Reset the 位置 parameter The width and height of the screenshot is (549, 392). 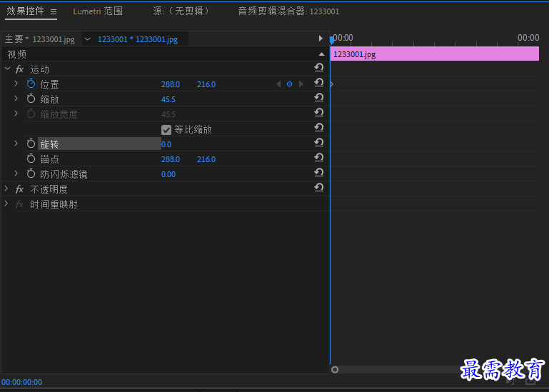coord(318,82)
